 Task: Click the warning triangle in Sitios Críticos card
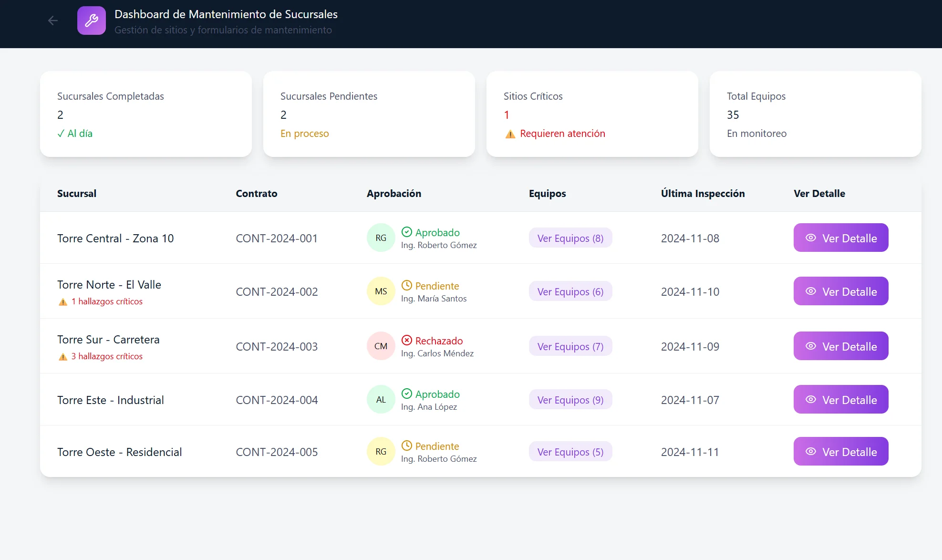(510, 134)
